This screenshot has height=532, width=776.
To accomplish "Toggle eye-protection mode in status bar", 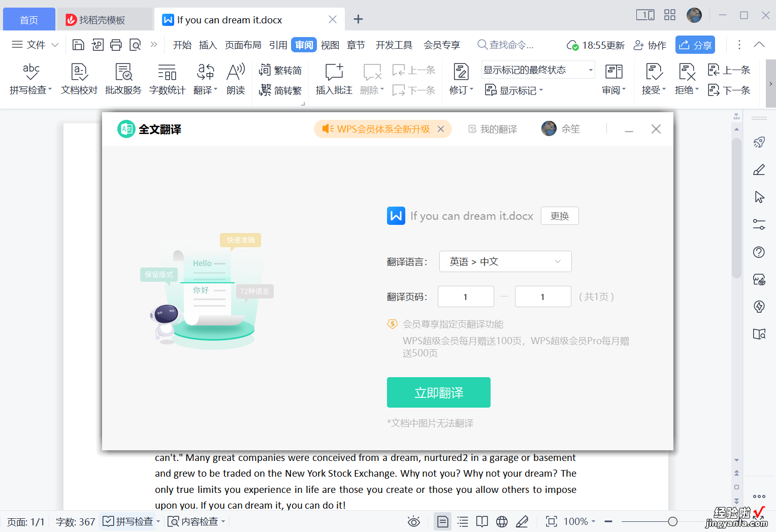I will click(x=414, y=521).
